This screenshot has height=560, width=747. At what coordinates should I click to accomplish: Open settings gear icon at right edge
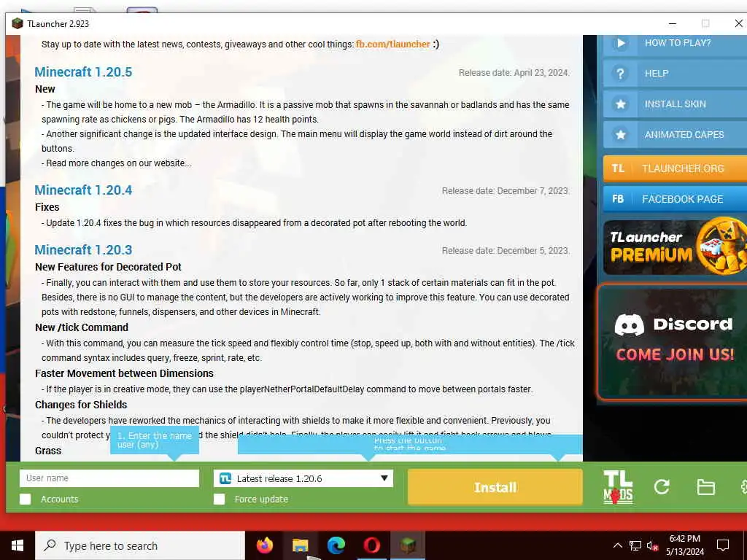tap(743, 486)
